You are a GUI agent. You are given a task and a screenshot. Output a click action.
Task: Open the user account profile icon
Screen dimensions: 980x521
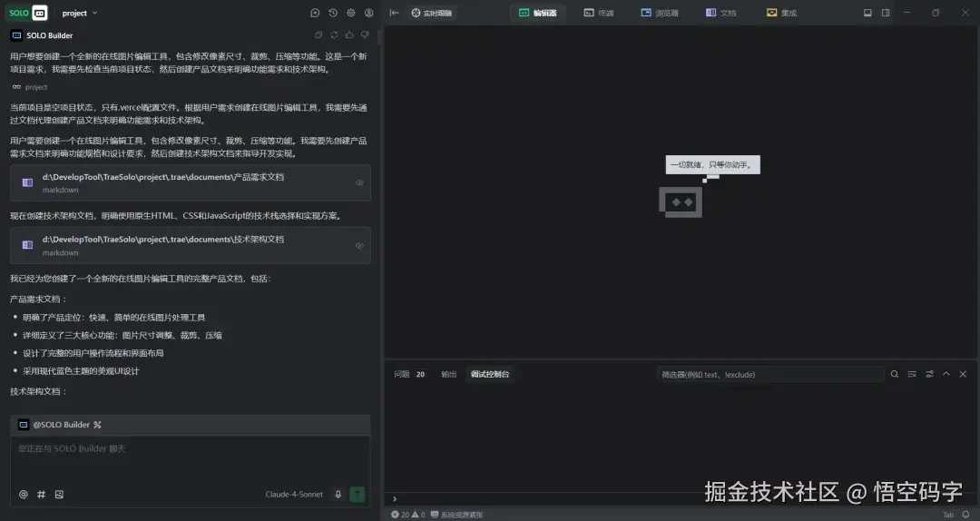(x=369, y=13)
